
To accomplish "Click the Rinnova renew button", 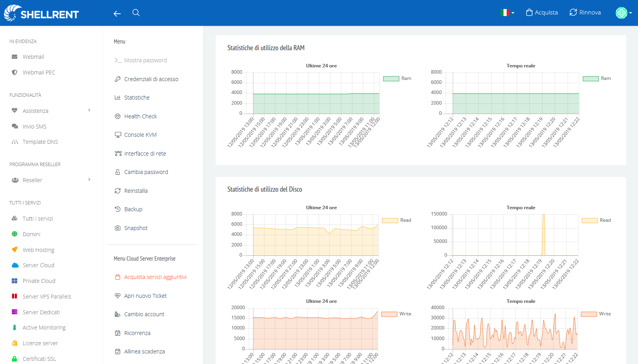I will click(585, 13).
